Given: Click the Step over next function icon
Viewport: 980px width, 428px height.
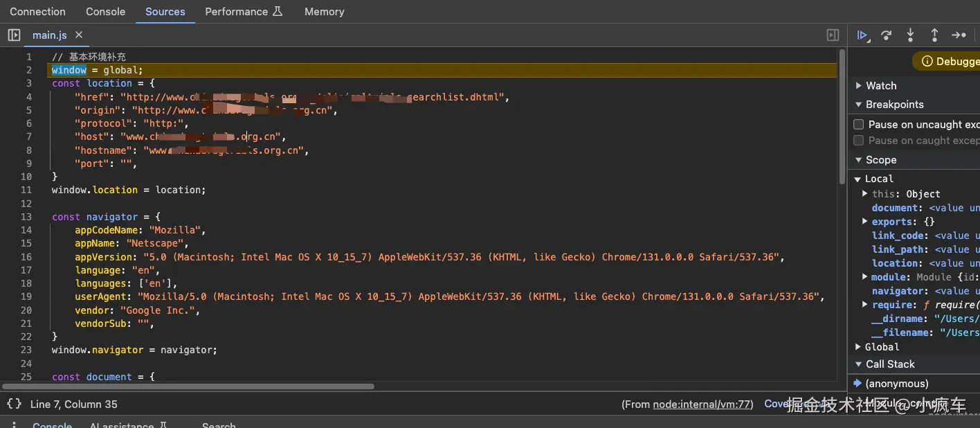Looking at the screenshot, I should [x=886, y=35].
